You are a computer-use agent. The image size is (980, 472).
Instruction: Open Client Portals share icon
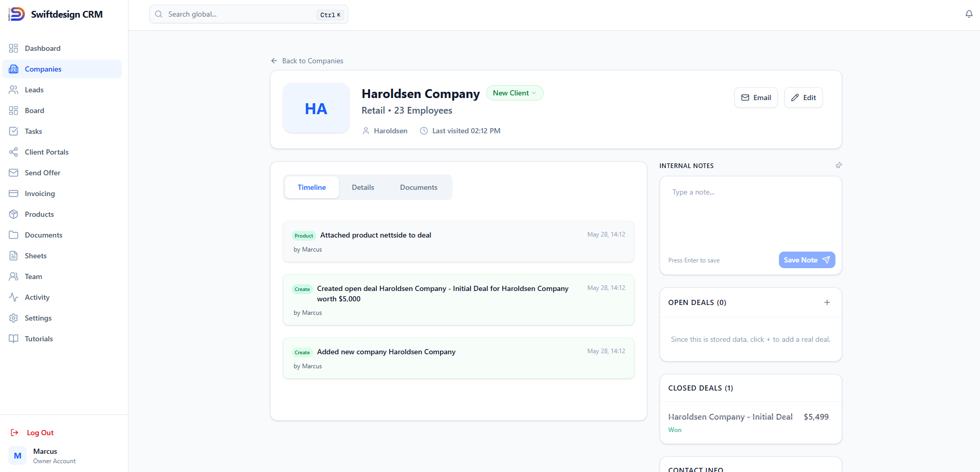pos(13,152)
